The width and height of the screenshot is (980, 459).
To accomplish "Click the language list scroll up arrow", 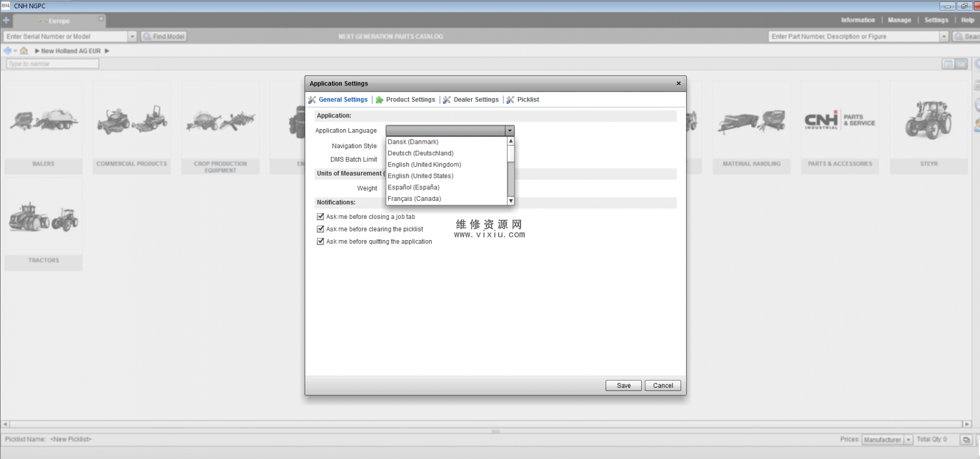I will pyautogui.click(x=511, y=141).
